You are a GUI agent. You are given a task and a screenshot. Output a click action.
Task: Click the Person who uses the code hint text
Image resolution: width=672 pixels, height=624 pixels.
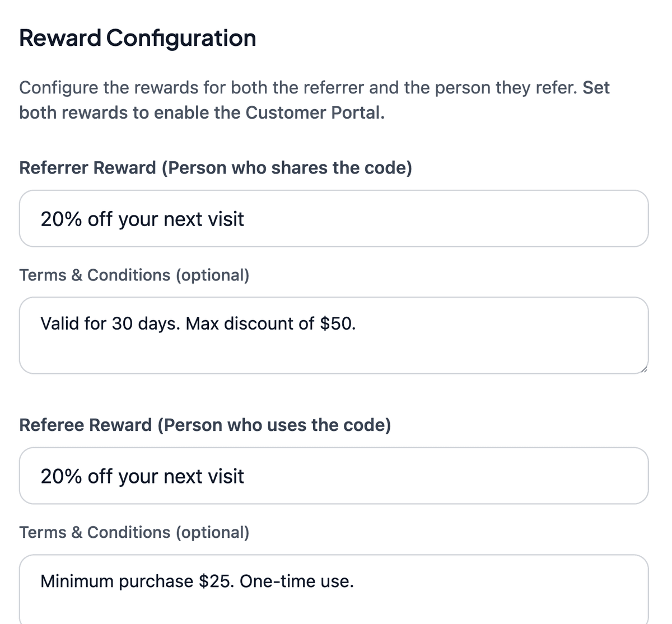click(276, 425)
